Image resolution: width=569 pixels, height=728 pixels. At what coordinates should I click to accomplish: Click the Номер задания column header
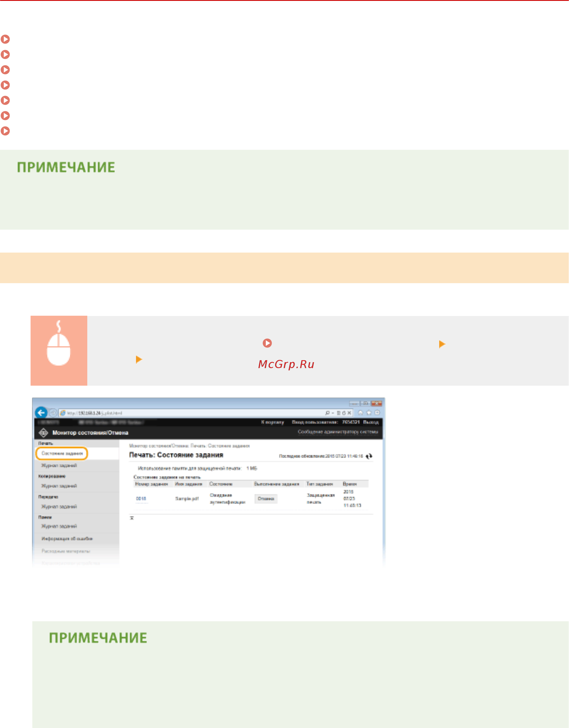point(151,484)
